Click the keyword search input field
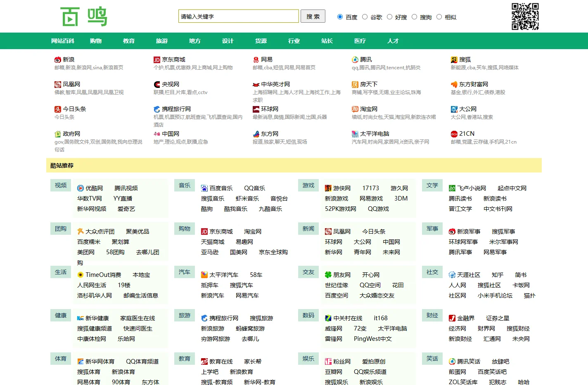The height and width of the screenshot is (385, 588). tap(239, 16)
